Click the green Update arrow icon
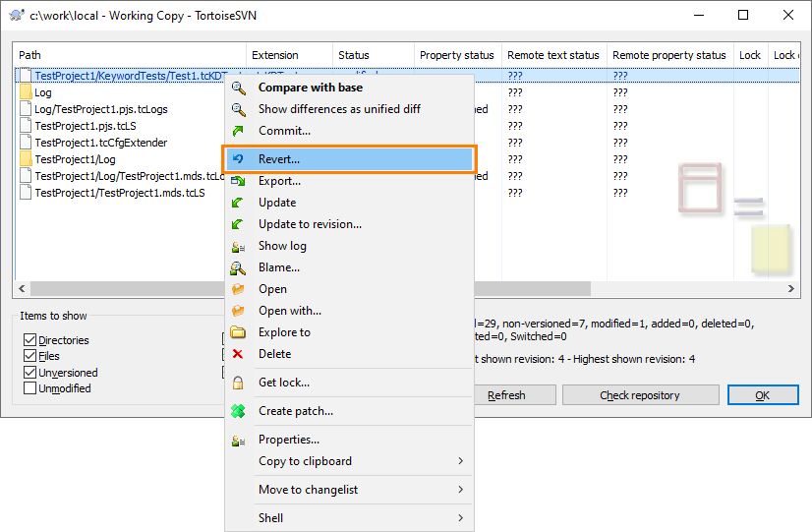The image size is (812, 532). pos(238,203)
